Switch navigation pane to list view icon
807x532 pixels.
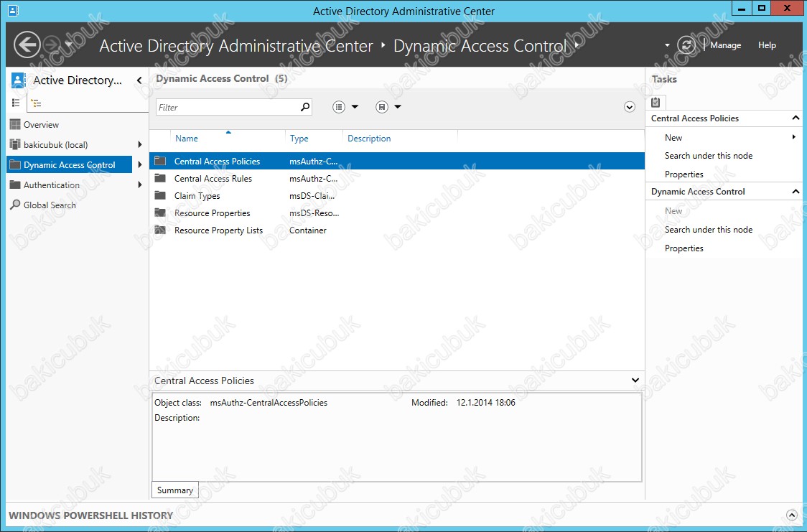click(x=17, y=103)
